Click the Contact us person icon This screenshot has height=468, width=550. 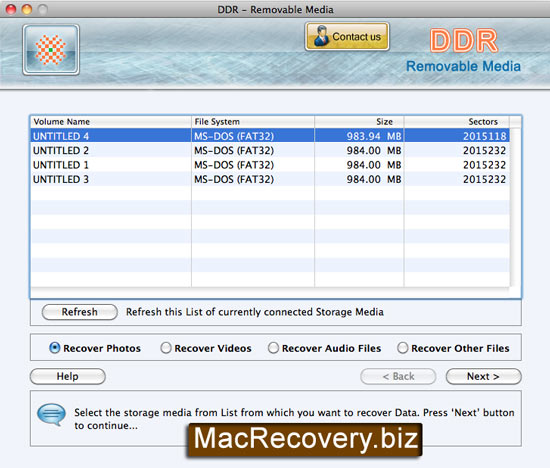click(x=321, y=36)
